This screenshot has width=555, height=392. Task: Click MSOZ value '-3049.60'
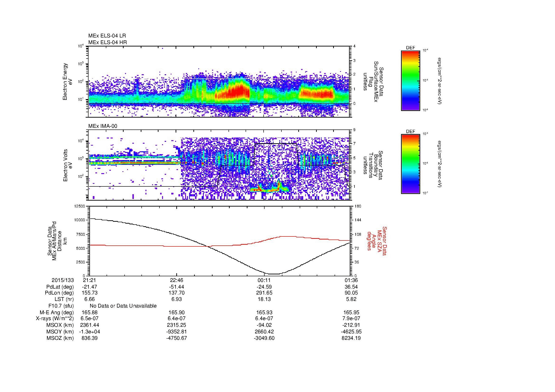point(264,338)
